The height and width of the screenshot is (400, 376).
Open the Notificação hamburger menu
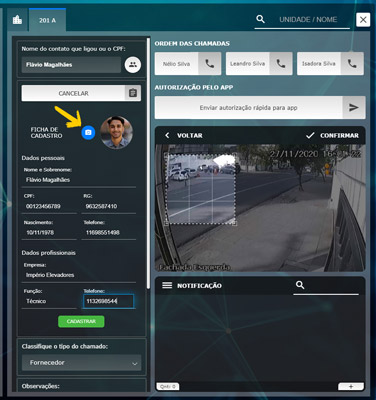point(167,285)
